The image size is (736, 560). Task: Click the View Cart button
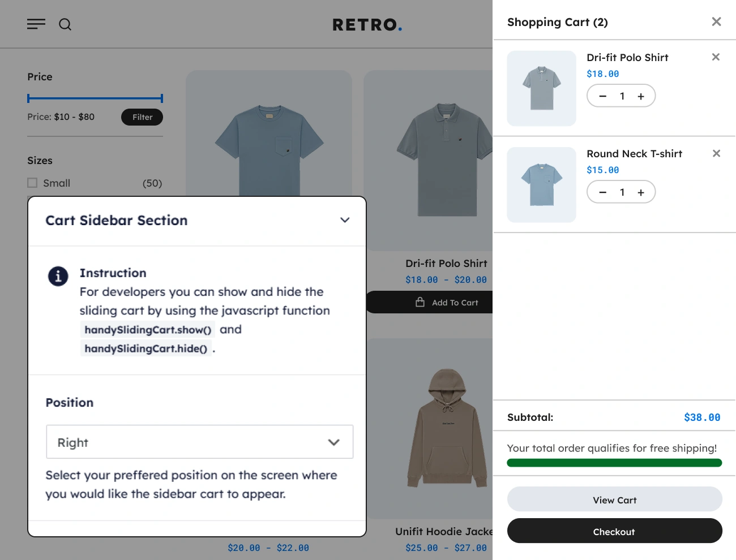click(x=615, y=499)
